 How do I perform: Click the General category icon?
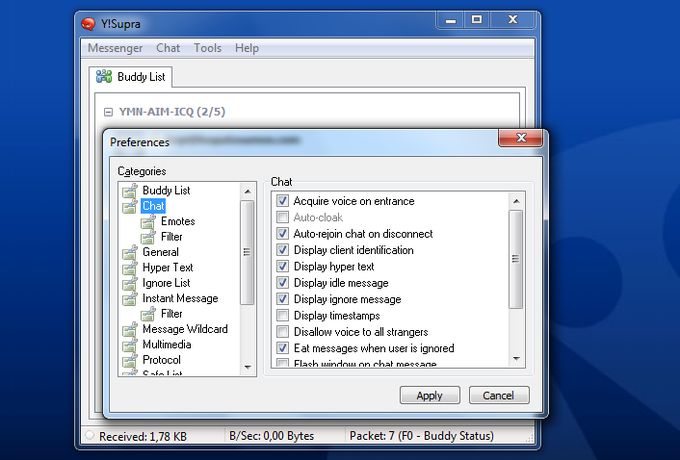click(130, 252)
